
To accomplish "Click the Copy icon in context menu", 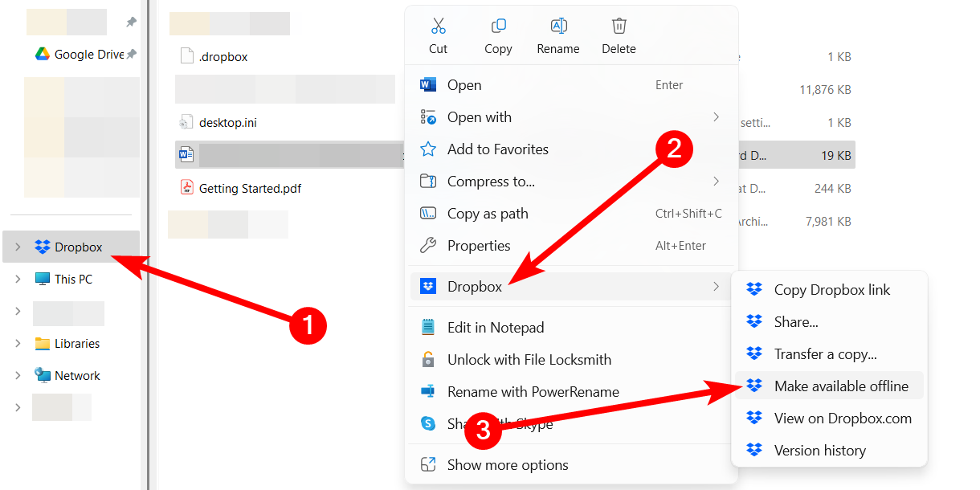I will pyautogui.click(x=498, y=26).
